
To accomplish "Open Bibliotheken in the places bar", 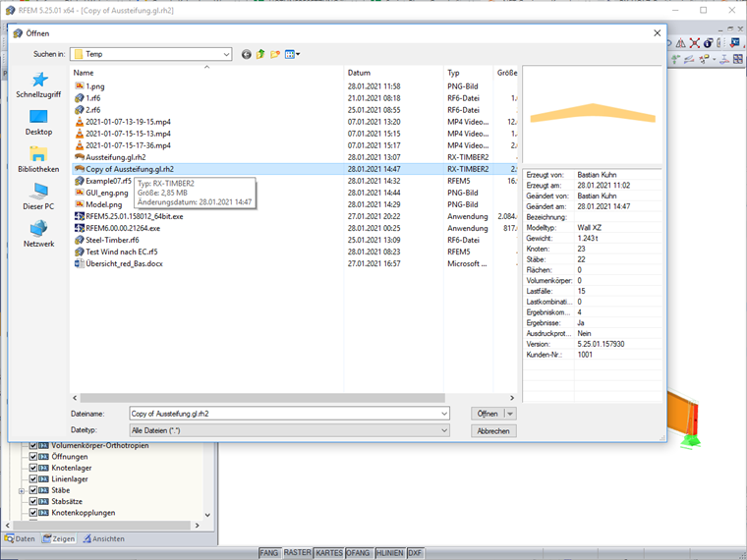I will [x=38, y=159].
